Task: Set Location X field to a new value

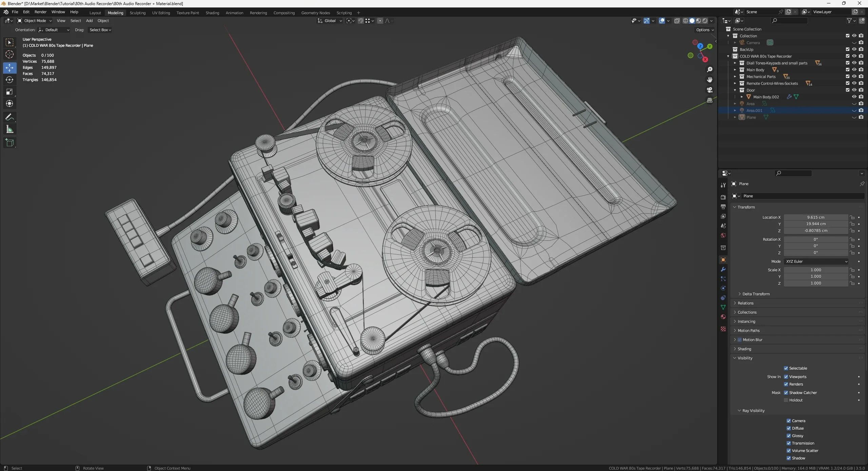Action: (815, 217)
